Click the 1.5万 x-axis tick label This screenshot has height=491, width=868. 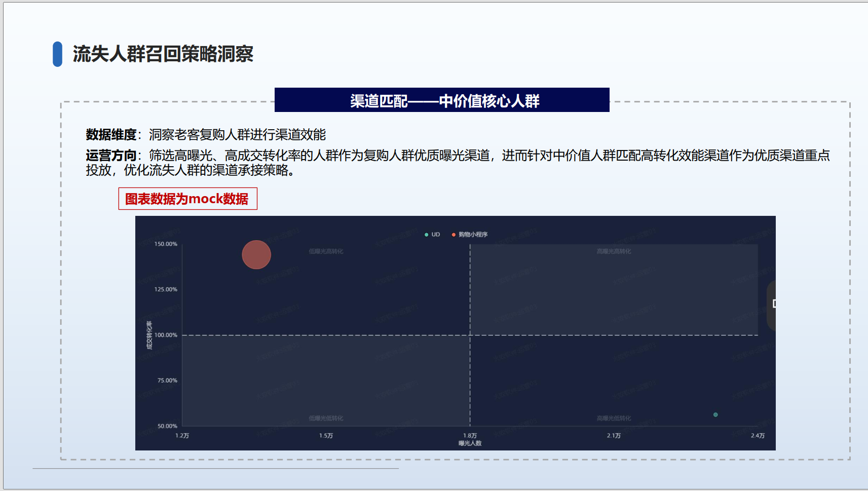(326, 436)
